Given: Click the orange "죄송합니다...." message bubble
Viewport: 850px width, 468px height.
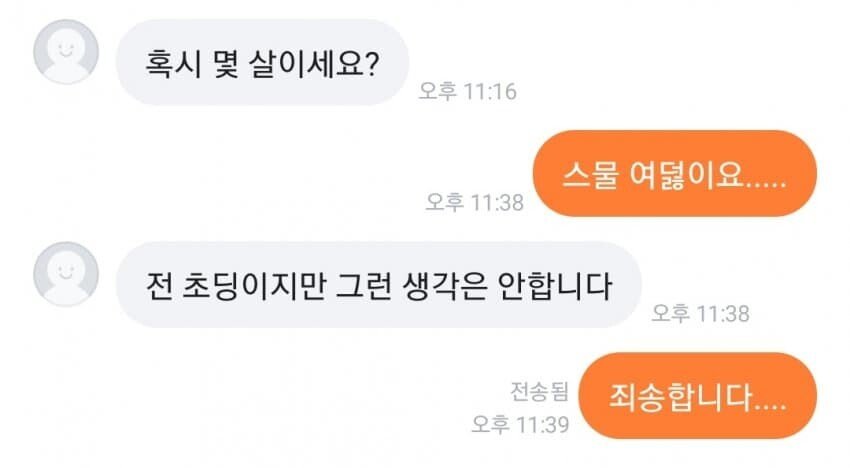Looking at the screenshot, I should [698, 395].
